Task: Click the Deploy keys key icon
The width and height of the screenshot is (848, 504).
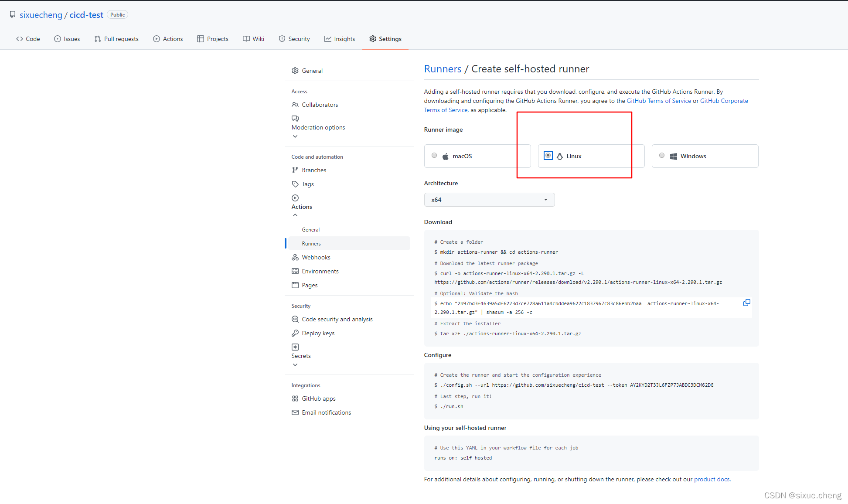Action: 295,333
